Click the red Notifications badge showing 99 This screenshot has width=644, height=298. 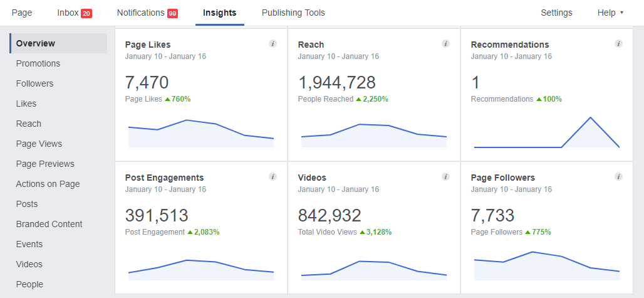coord(172,13)
